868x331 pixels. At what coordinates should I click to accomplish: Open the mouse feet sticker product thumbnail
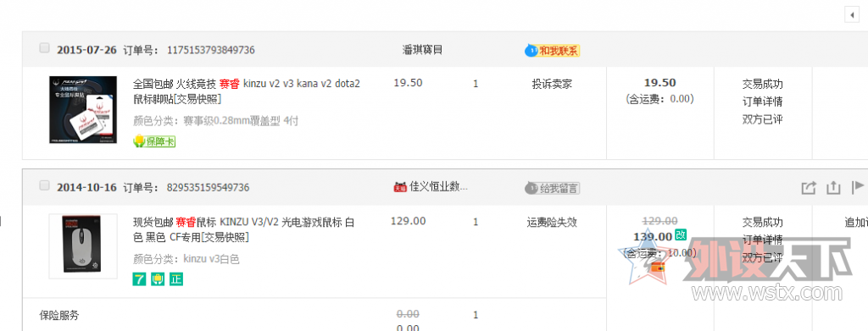point(83,110)
